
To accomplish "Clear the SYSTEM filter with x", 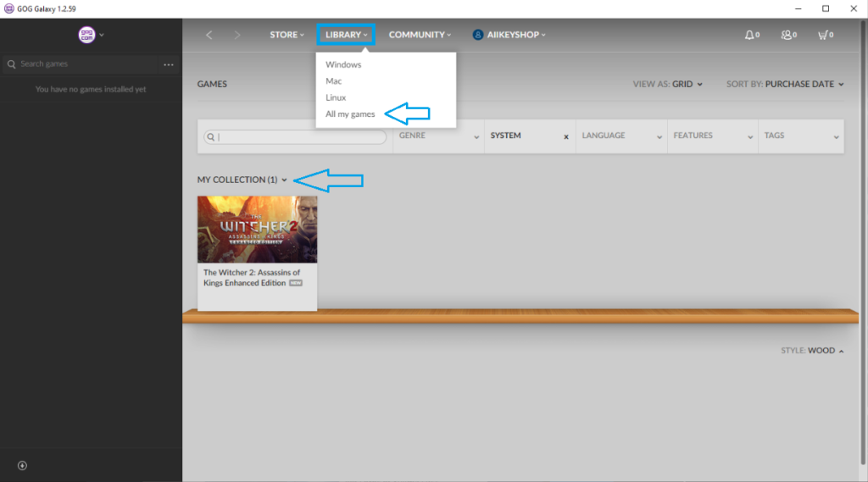I will point(566,136).
